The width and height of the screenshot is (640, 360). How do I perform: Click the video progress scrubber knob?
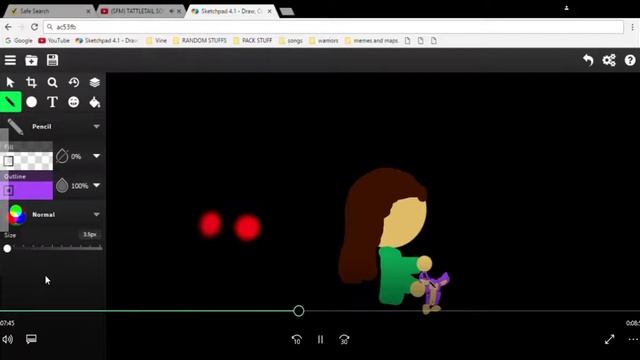pyautogui.click(x=299, y=311)
